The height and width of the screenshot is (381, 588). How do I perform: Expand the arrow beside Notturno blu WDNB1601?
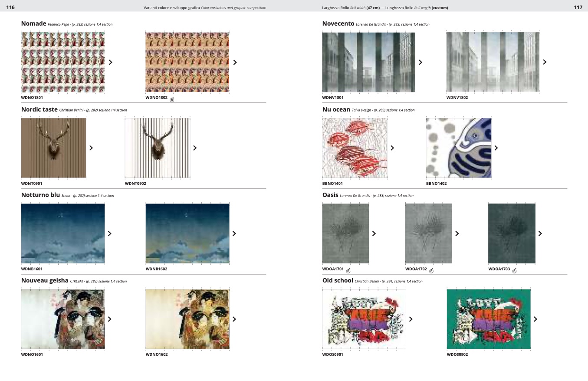coord(110,233)
